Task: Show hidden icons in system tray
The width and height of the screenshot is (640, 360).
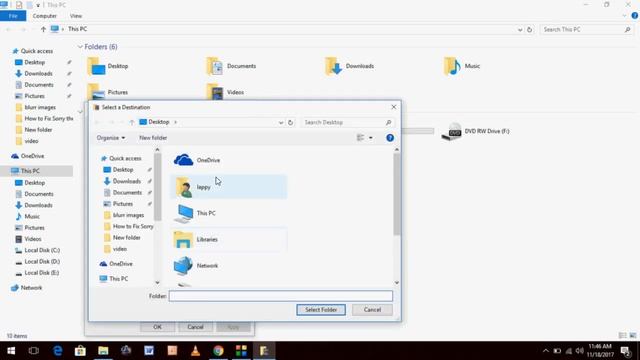Action: [x=546, y=351]
